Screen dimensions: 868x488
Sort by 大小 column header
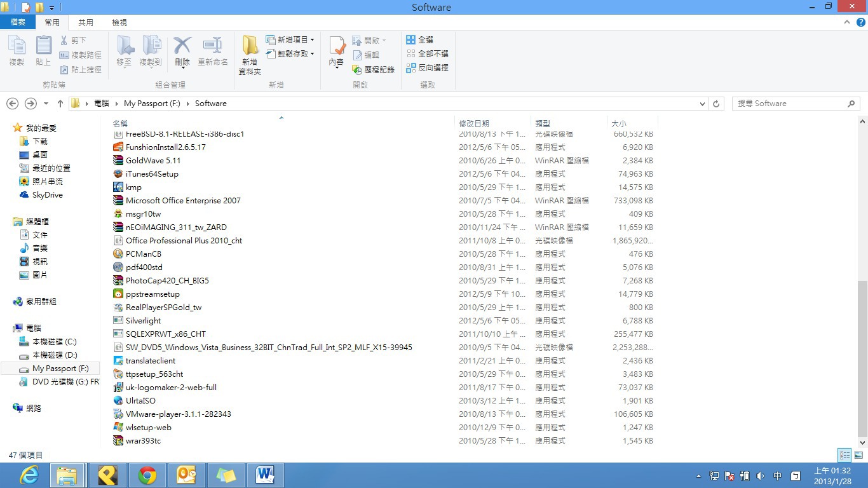pos(632,123)
